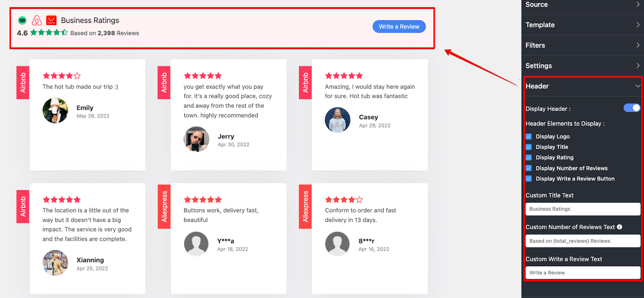Viewport: 644px width, 298px height.
Task: Click the header star rating display
Action: pos(49,33)
